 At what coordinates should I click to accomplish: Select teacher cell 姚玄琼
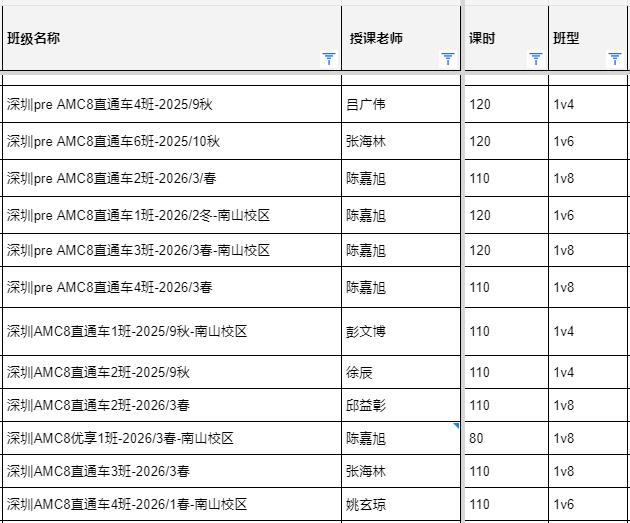point(401,504)
